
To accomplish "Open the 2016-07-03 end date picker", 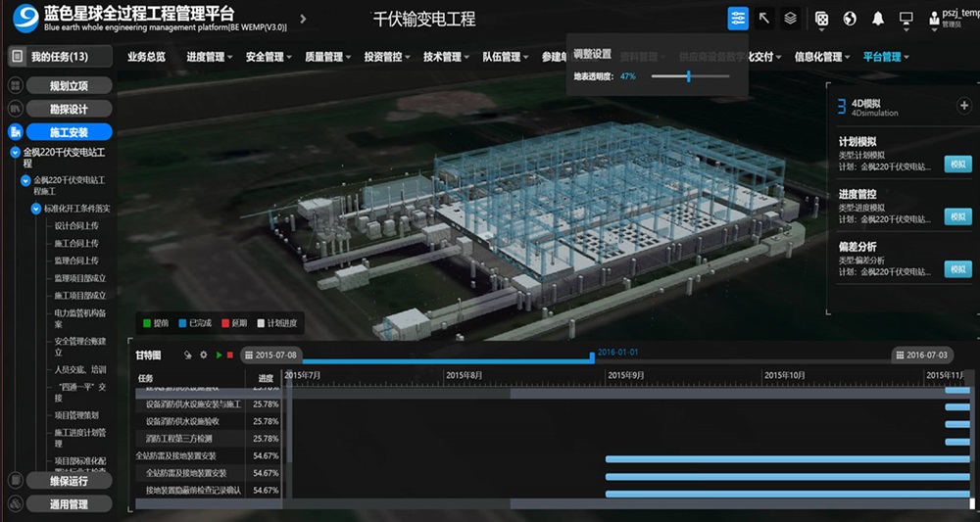I will coord(922,355).
